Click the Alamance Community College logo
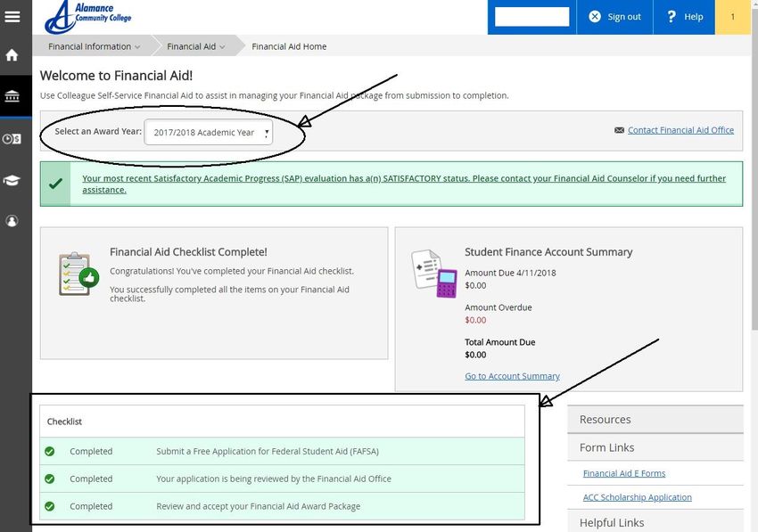This screenshot has width=758, height=532. tap(87, 18)
